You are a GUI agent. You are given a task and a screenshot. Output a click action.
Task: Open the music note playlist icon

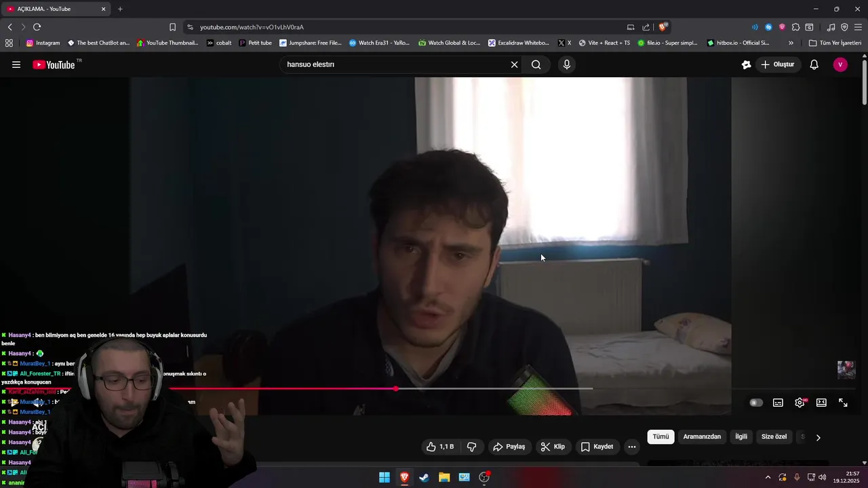[x=831, y=27]
